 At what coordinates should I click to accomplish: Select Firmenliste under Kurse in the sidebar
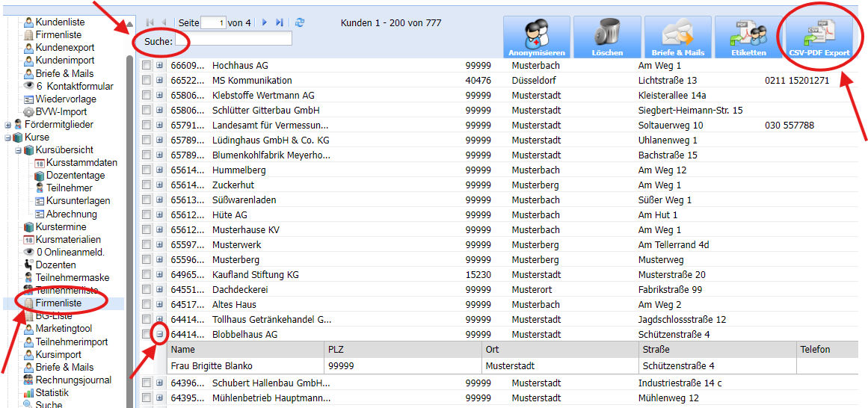click(x=58, y=303)
